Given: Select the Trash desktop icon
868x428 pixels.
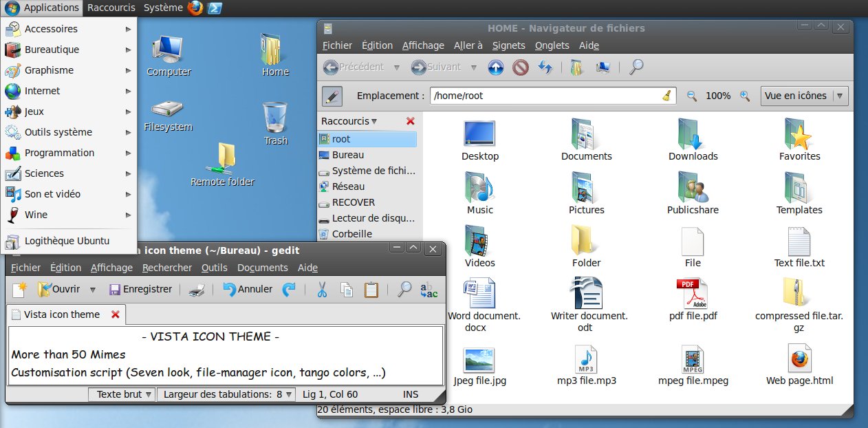Looking at the screenshot, I should (x=275, y=124).
